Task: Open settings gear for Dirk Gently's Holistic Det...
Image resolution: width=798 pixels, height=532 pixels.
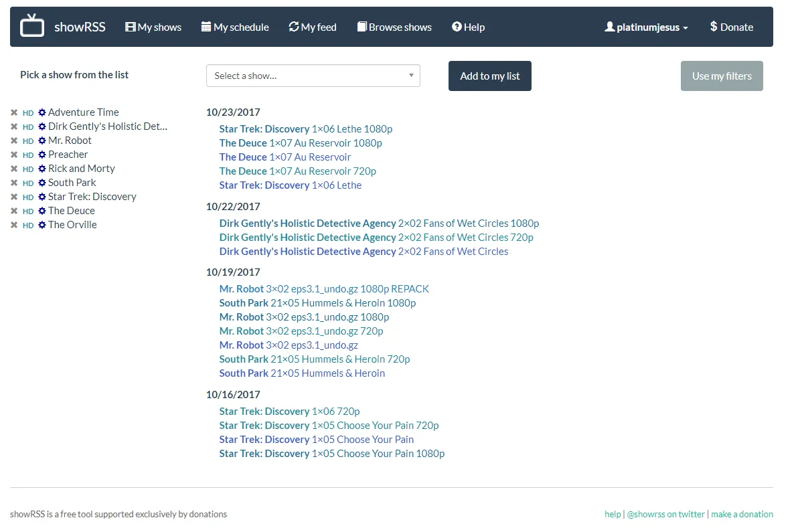Action: point(42,126)
